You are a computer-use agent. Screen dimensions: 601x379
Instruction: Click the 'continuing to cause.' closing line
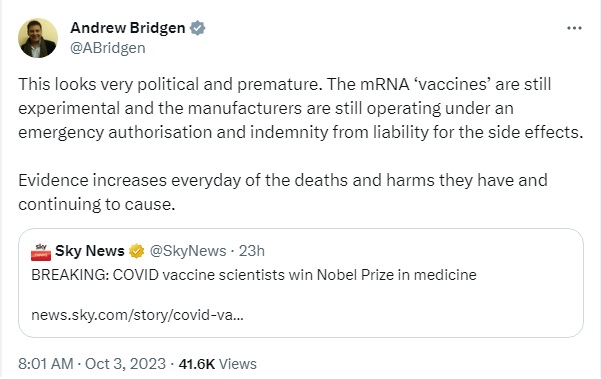coord(97,204)
